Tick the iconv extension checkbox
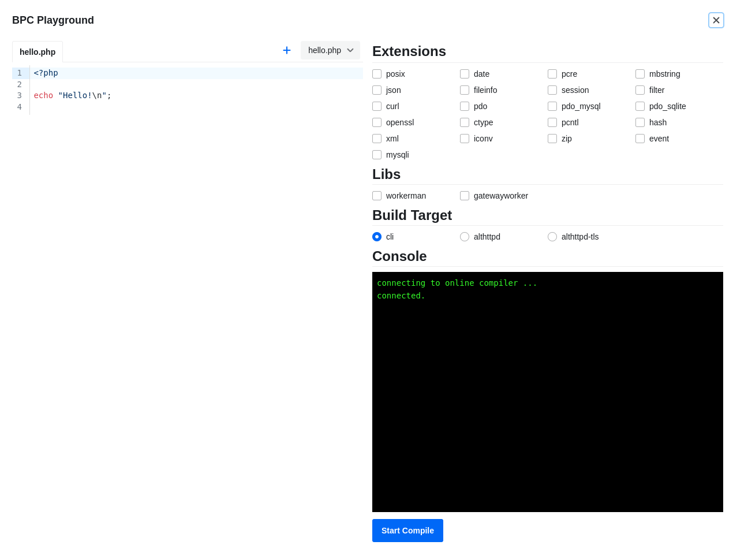 pyautogui.click(x=465, y=139)
